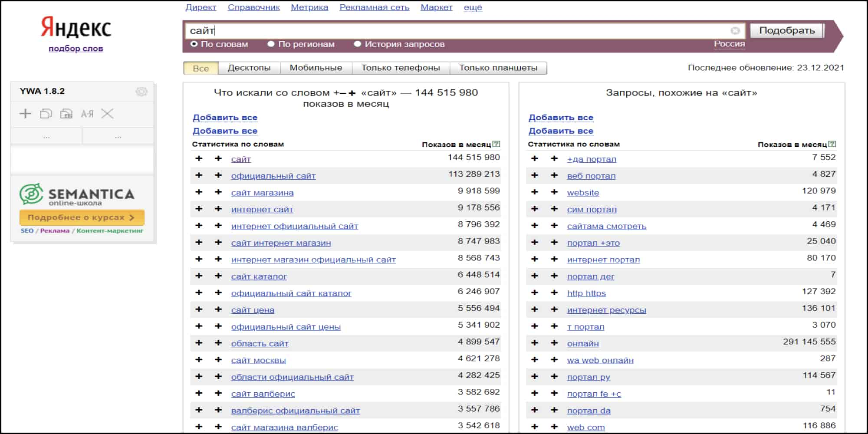Viewport: 868px width, 434px height.
Task: Open the 'Рекламная сеть' top menu link
Action: [x=375, y=7]
